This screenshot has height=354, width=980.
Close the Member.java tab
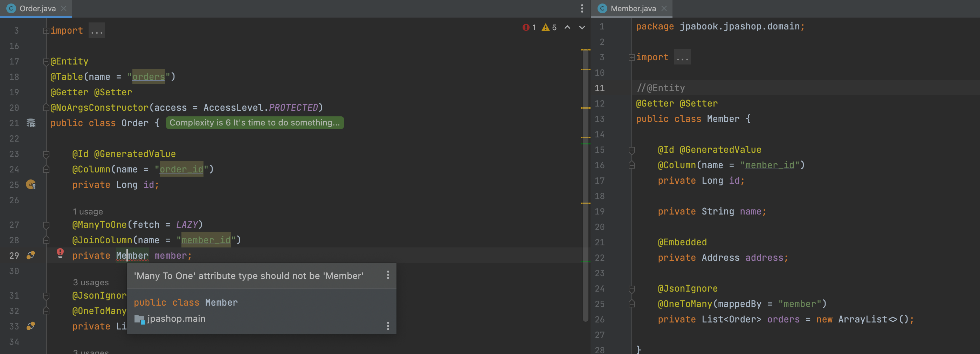[664, 8]
